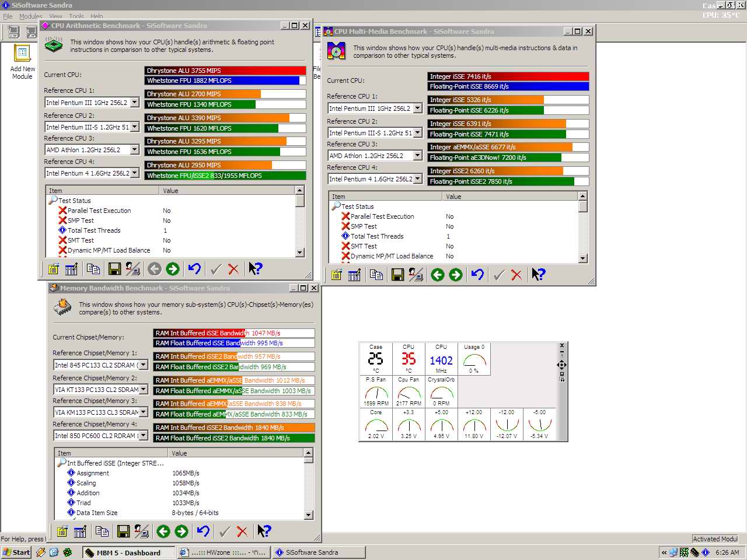Open the Tools menu
747x560 pixels.
(x=76, y=16)
